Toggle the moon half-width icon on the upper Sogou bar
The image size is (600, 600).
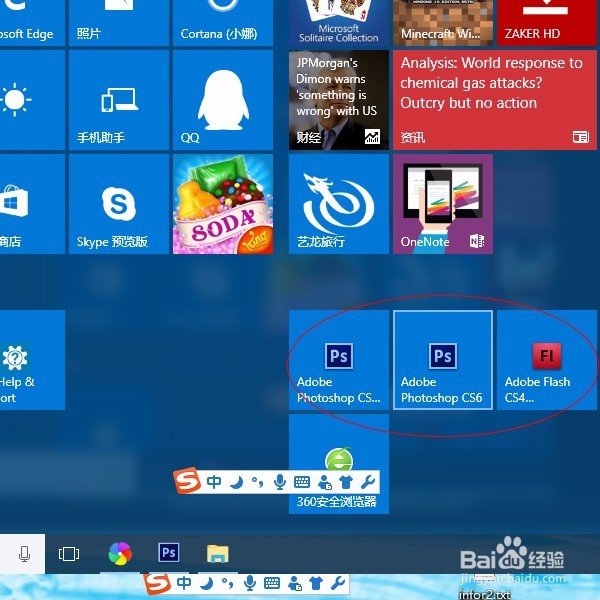coord(236,482)
